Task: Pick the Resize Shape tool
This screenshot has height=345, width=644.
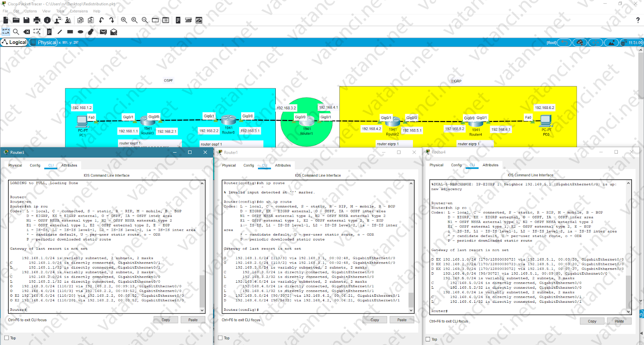Action: tap(37, 32)
